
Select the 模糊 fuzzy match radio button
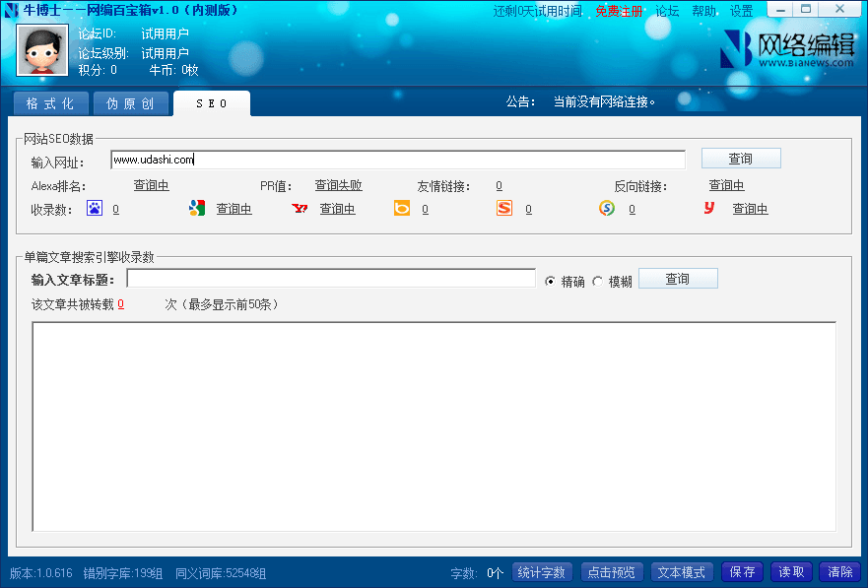click(597, 282)
